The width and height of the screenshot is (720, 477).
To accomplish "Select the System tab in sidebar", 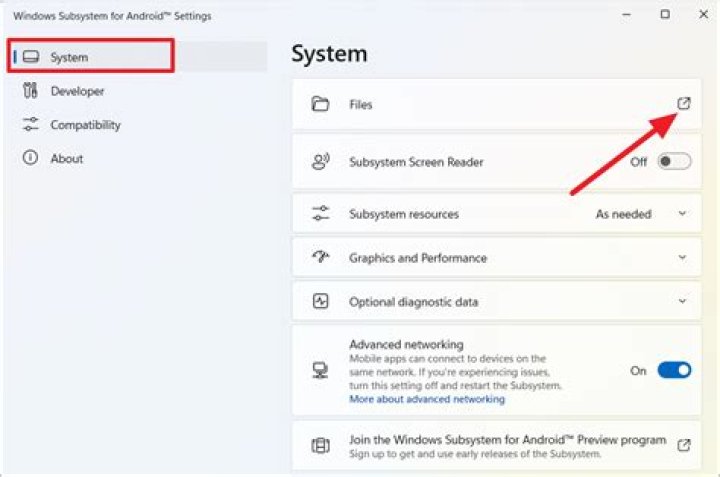I will [69, 57].
